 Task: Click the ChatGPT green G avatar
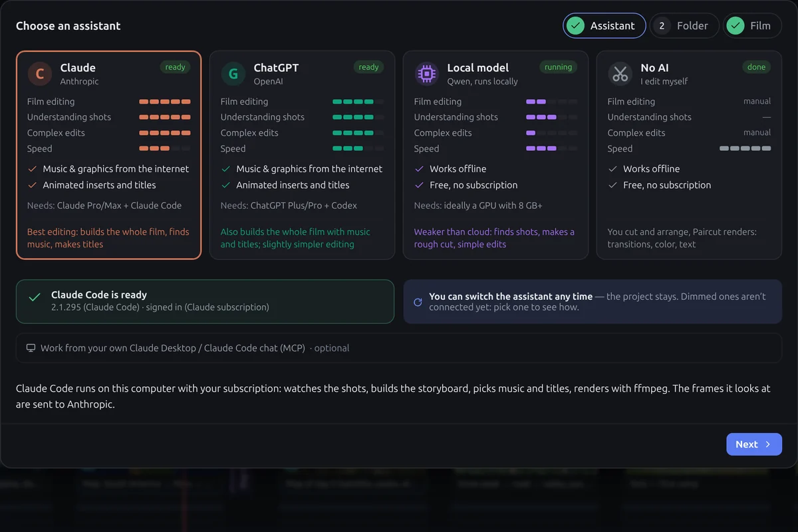pyautogui.click(x=233, y=74)
